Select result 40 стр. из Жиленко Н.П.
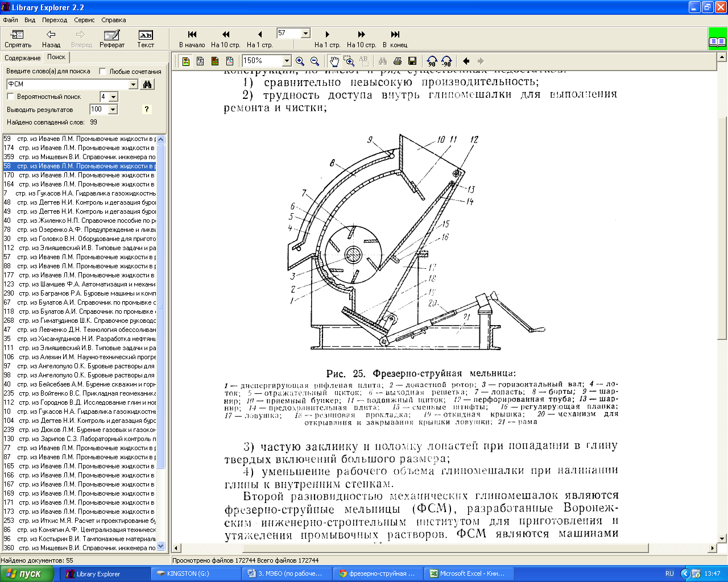728x582 pixels. pos(79,221)
